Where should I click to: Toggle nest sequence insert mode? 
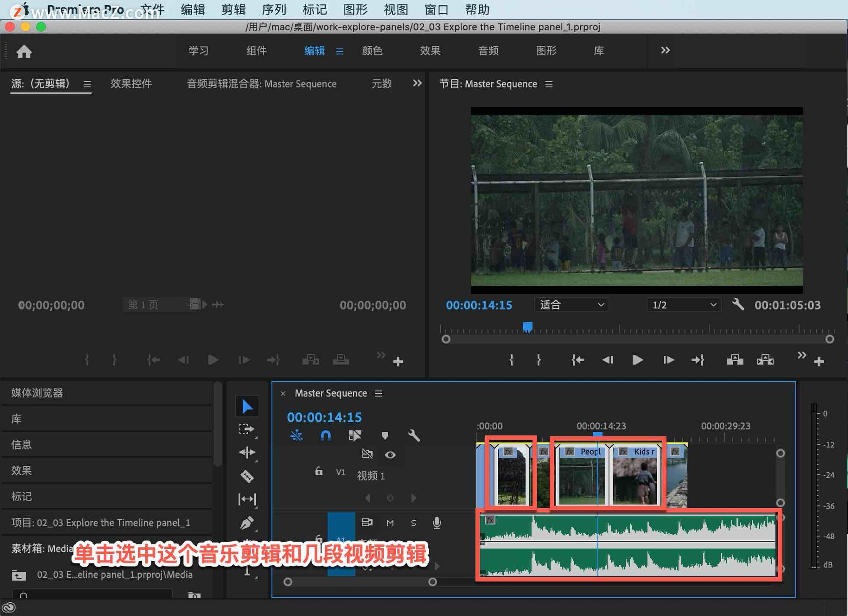coord(296,436)
